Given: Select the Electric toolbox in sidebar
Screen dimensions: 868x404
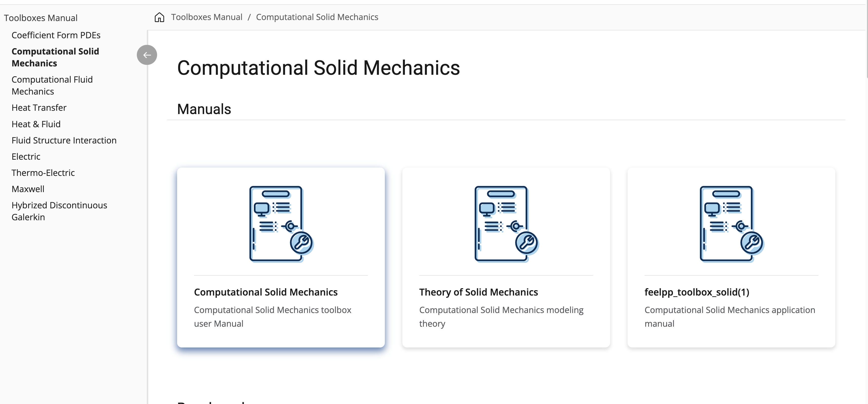Looking at the screenshot, I should coord(26,157).
